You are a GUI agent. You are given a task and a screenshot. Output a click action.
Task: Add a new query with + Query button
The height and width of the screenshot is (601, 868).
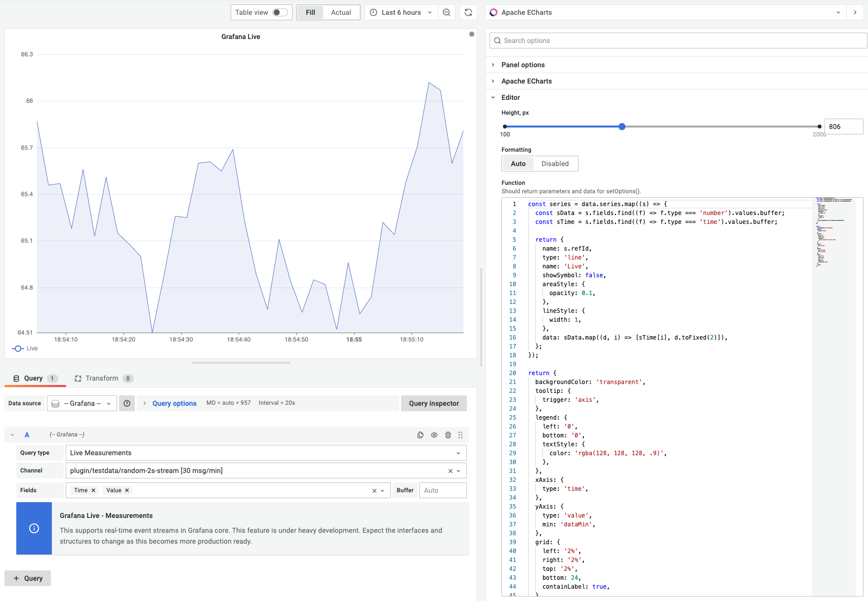point(28,578)
